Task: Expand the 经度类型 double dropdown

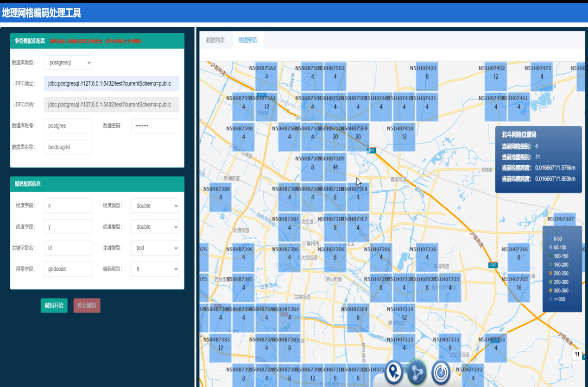Action: (x=155, y=206)
